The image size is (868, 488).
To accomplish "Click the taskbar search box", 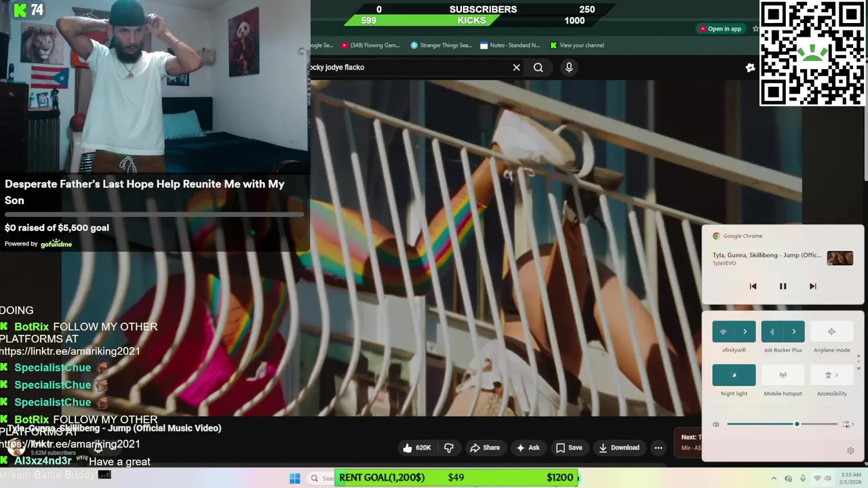I will (x=321, y=478).
